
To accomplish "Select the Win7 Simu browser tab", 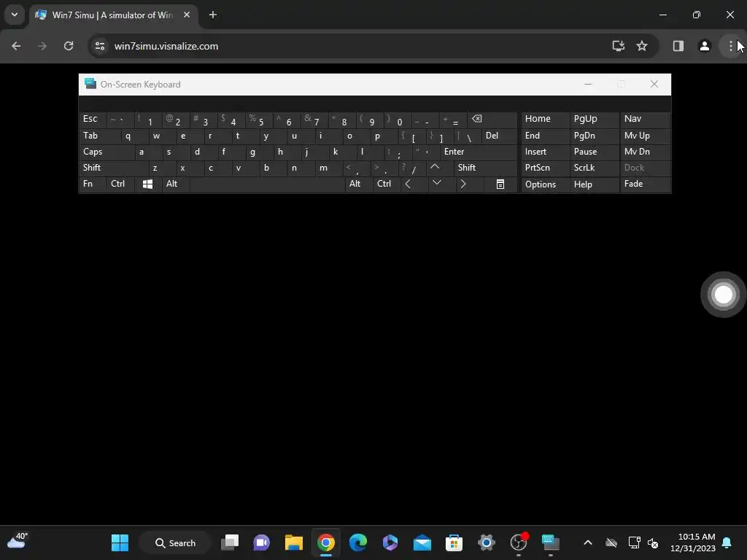I will click(x=113, y=15).
